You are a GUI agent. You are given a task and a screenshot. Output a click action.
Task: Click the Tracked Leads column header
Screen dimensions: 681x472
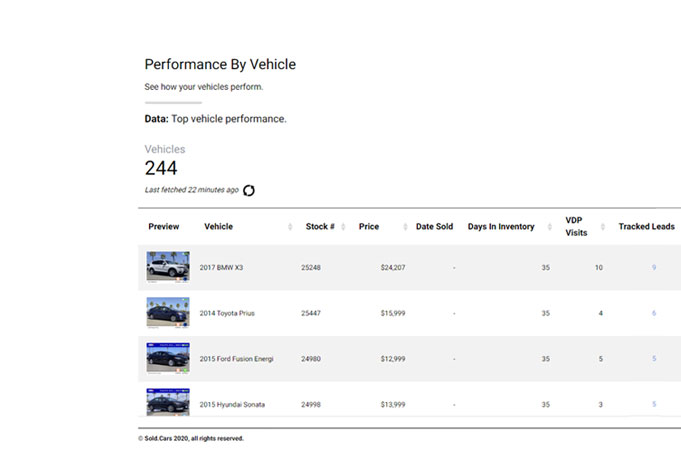[x=646, y=227]
